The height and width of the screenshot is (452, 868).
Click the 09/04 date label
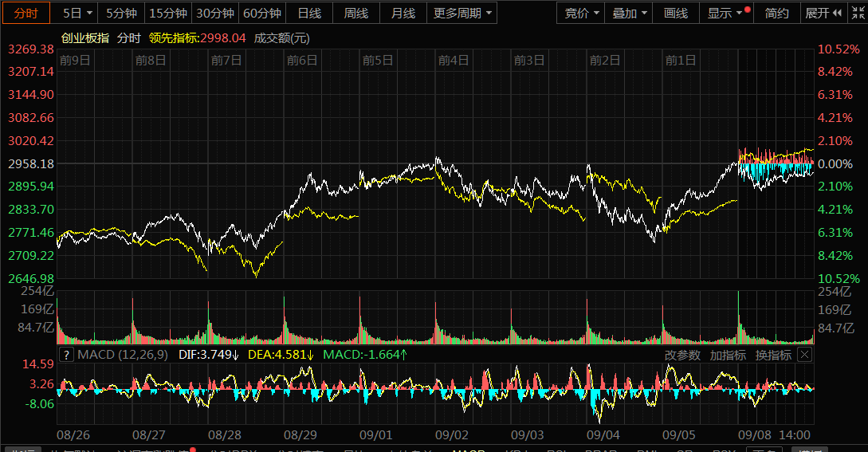pos(603,435)
